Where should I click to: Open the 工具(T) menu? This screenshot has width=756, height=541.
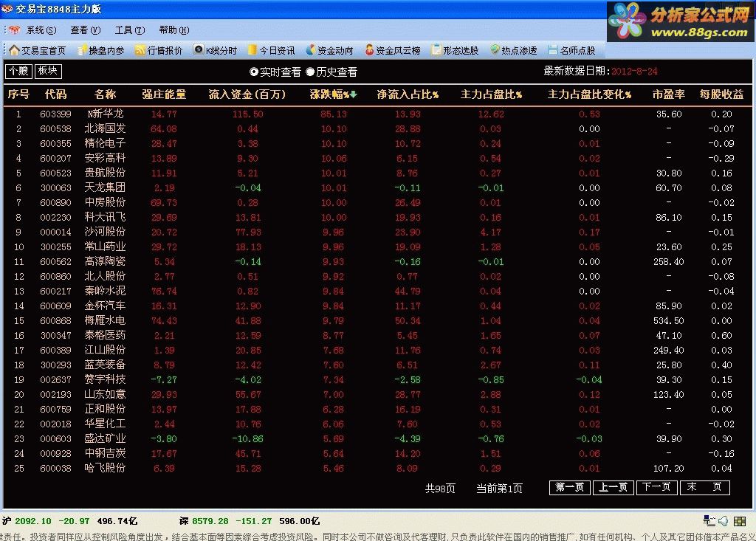click(130, 30)
